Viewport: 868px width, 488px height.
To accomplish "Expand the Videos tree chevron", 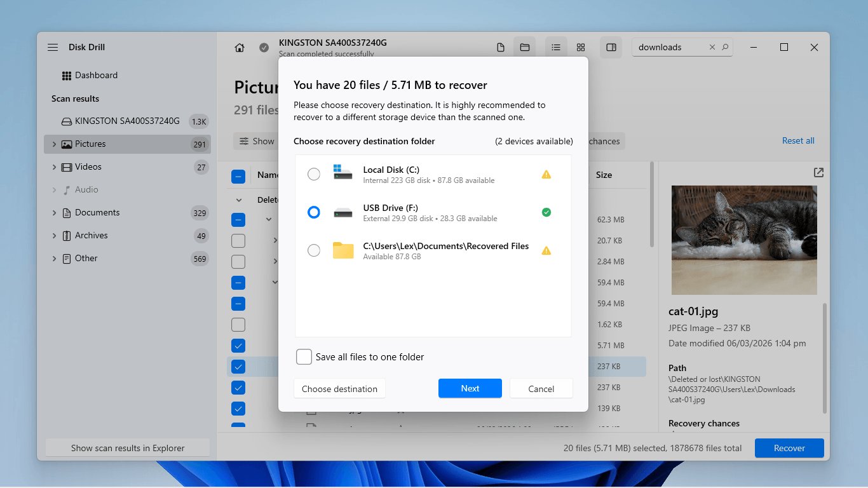I will click(x=54, y=167).
